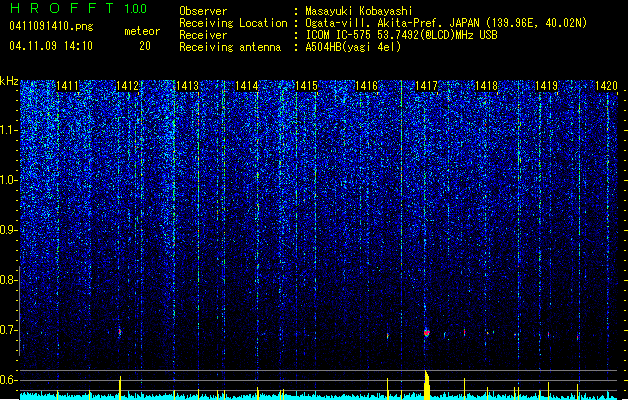Viewport: 629px width, 400px height.
Task: Click the 1414 time marker
Action: (246, 86)
